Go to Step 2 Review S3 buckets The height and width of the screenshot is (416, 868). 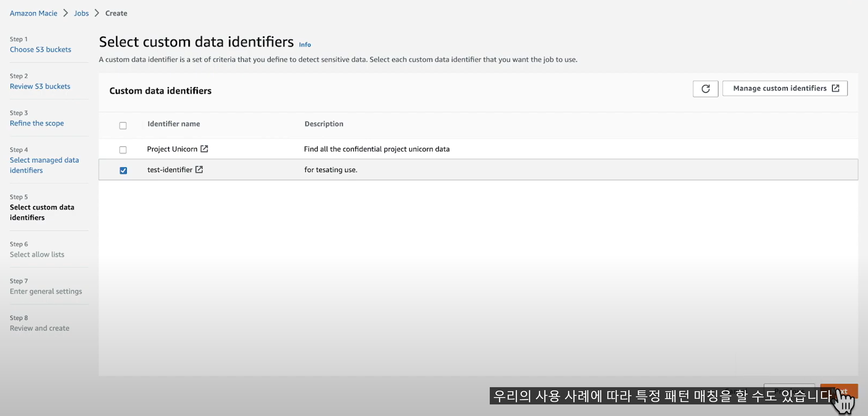pyautogui.click(x=40, y=86)
